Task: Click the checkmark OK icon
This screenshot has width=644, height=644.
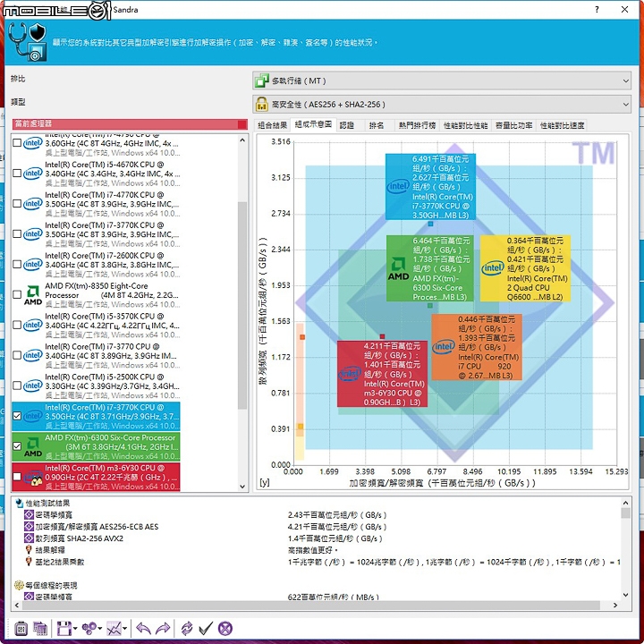Action: (x=206, y=628)
